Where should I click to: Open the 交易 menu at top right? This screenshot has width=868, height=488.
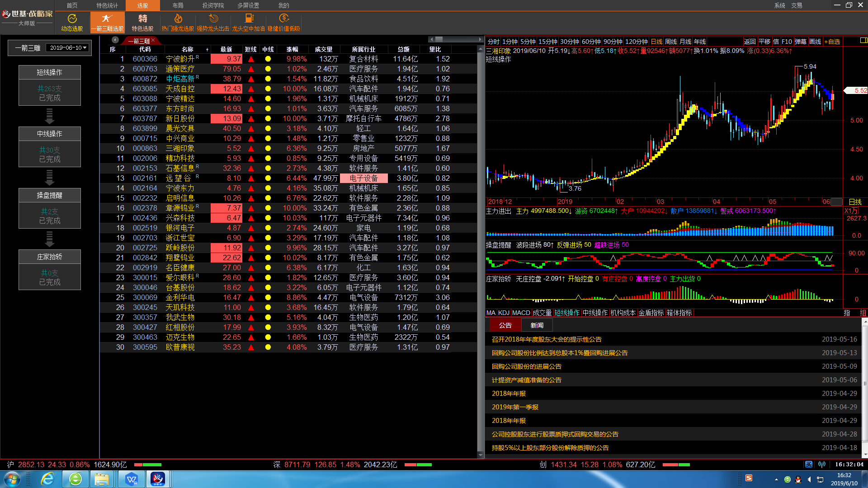click(797, 5)
